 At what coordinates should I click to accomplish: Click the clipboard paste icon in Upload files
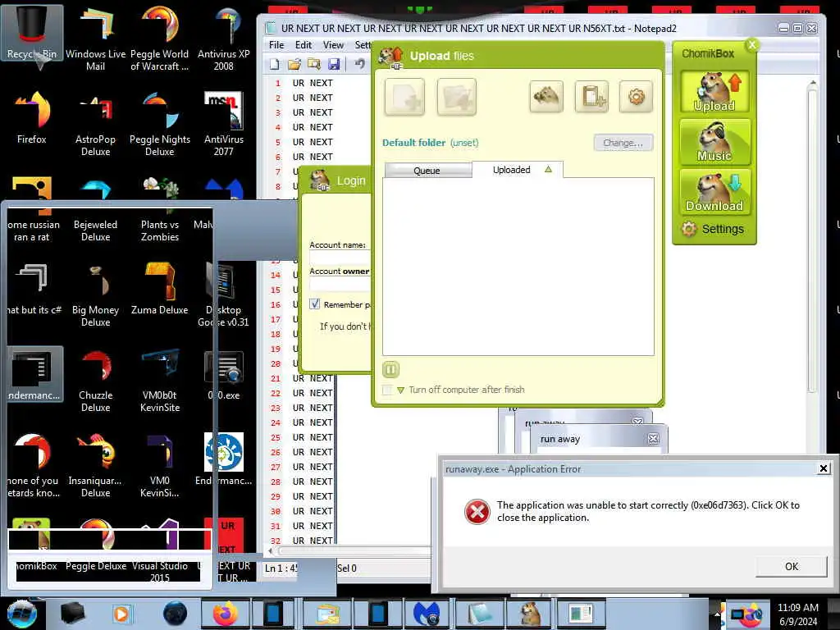point(591,97)
